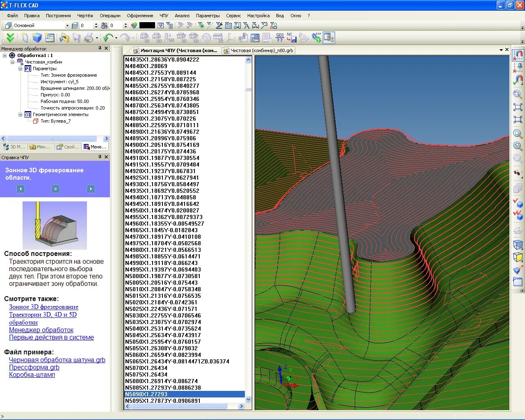Open the Построения menu
This screenshot has width=525, height=420.
58,16
